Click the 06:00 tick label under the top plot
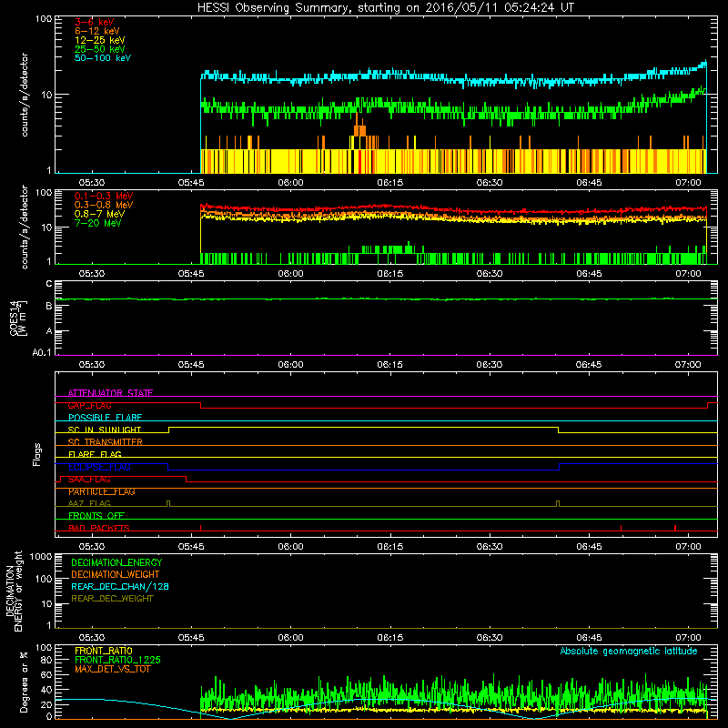The image size is (728, 728). [290, 183]
